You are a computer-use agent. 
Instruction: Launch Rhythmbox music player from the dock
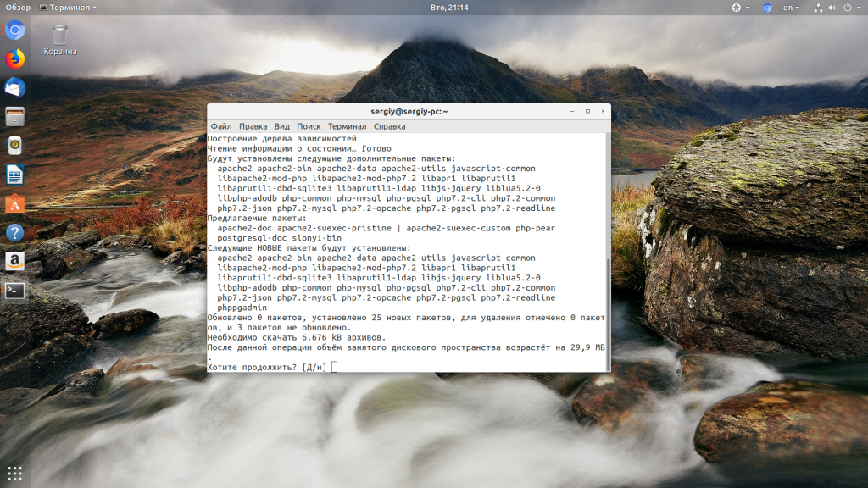(x=15, y=146)
